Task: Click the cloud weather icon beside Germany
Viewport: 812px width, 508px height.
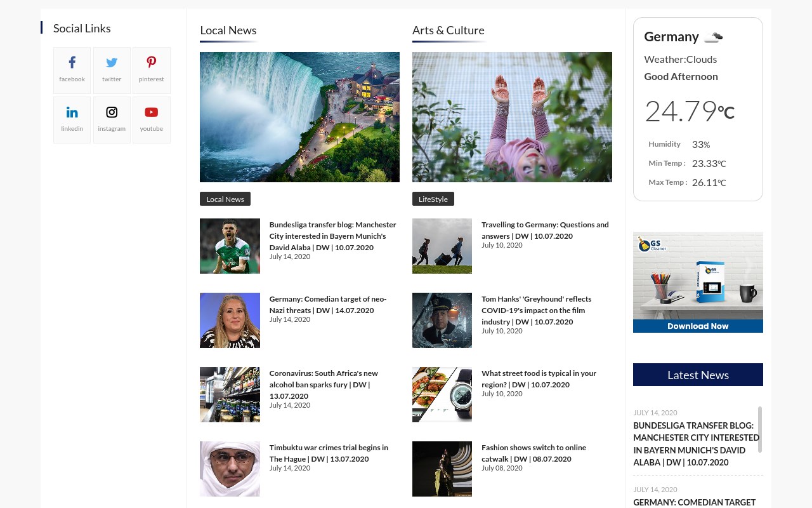Action: pos(714,37)
